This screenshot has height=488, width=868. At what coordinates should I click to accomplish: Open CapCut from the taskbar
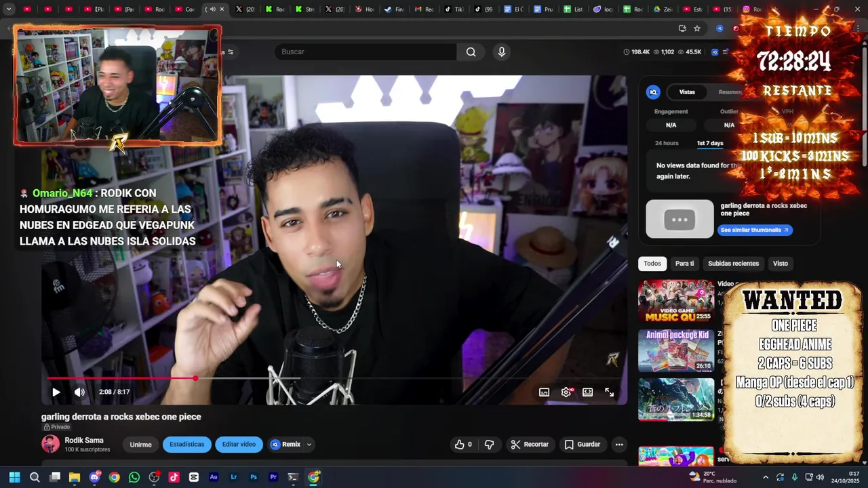194,477
